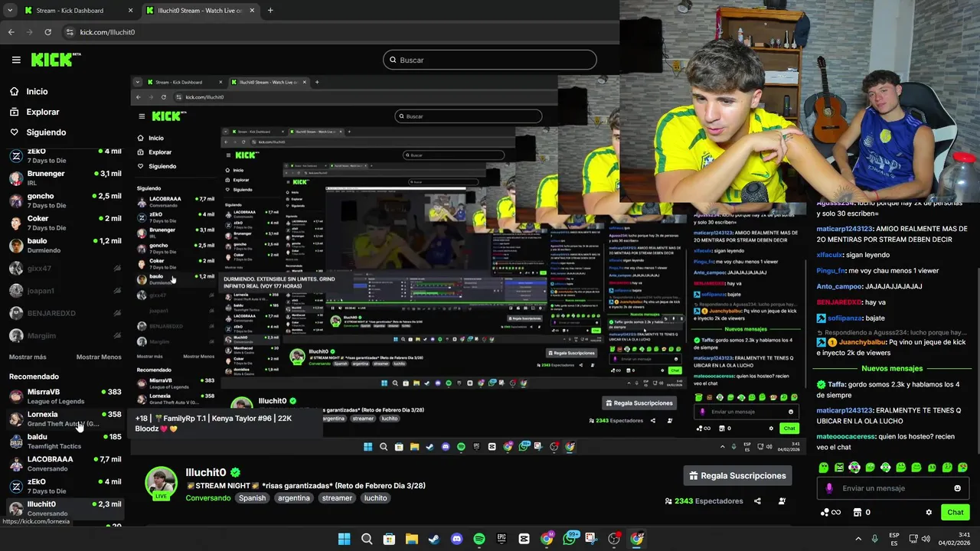Viewport: 980px width, 551px height.
Task: Open chat settings gear icon
Action: 929,512
